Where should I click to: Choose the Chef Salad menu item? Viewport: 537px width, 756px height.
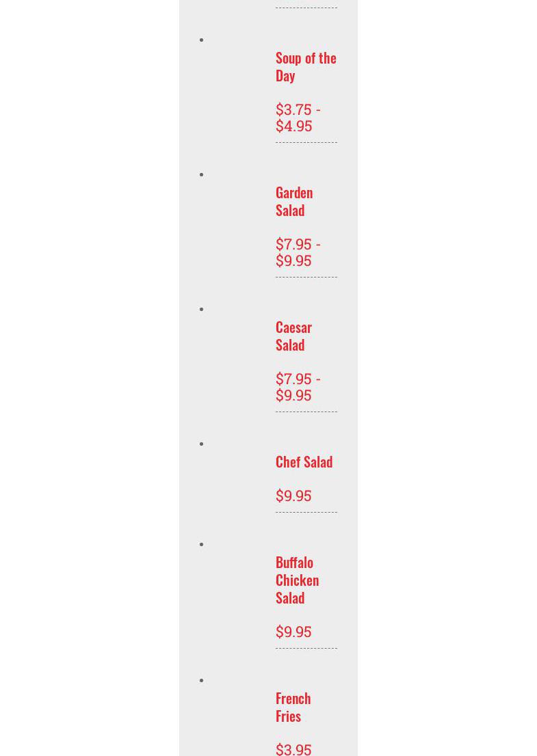pyautogui.click(x=304, y=461)
